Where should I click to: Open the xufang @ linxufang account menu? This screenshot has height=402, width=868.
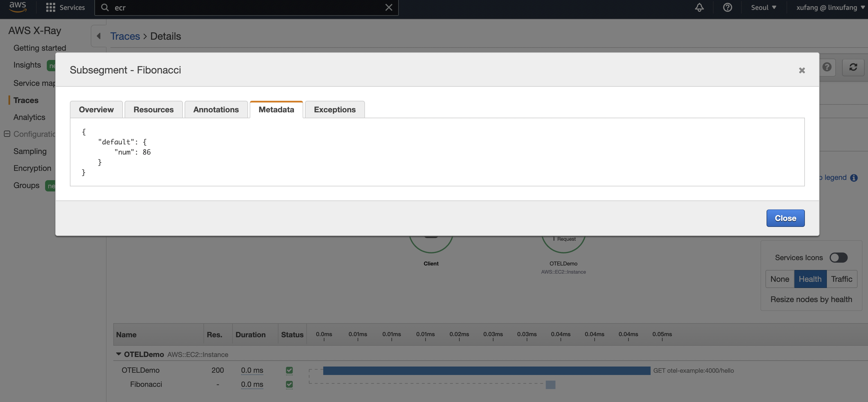[830, 7]
